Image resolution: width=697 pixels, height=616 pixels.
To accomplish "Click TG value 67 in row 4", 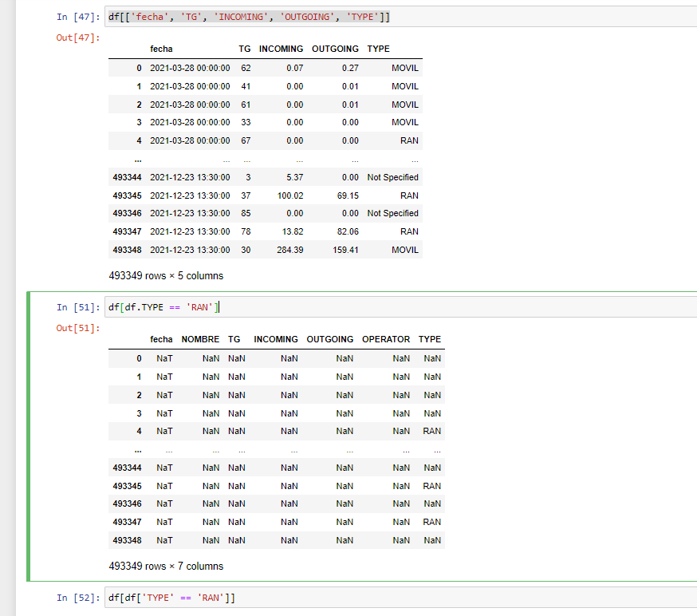I will coord(246,140).
